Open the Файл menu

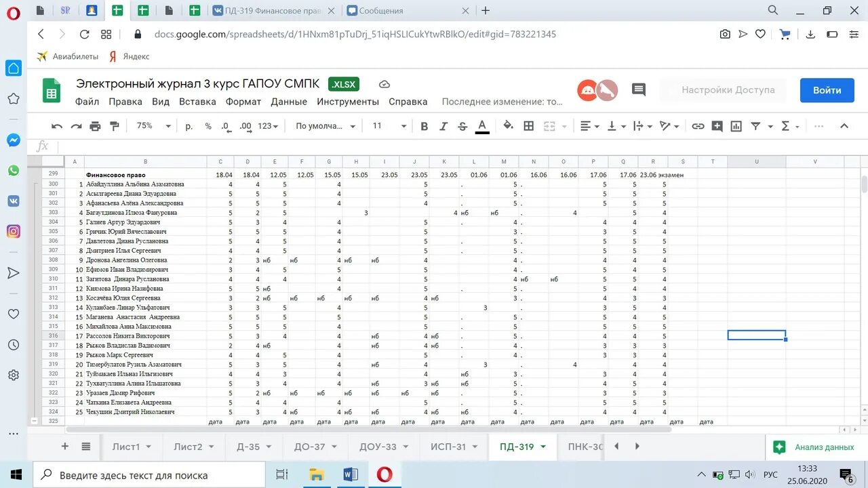coord(87,102)
